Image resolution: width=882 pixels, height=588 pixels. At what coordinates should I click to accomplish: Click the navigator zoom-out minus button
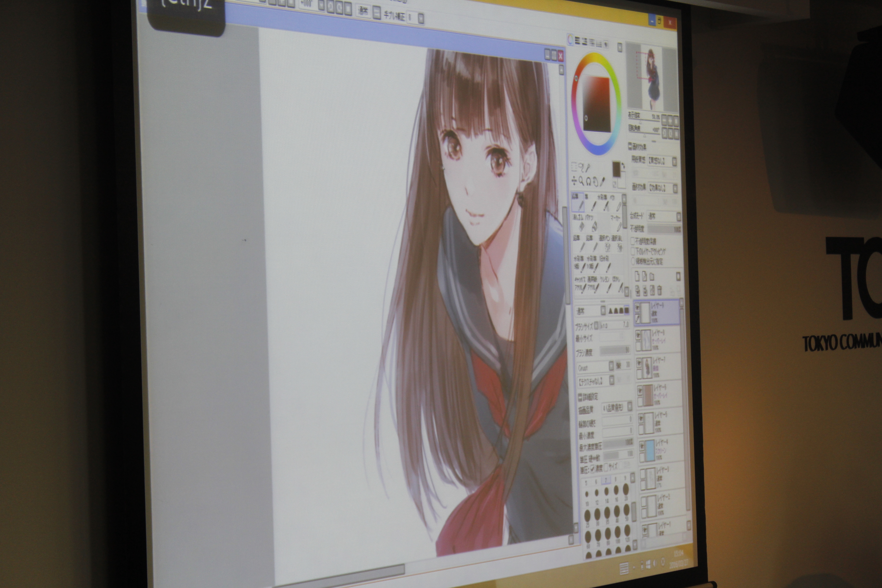click(664, 120)
